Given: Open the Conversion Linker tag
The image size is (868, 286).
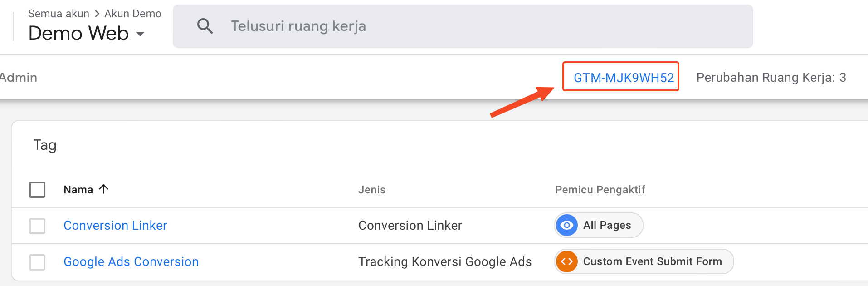Looking at the screenshot, I should tap(115, 225).
